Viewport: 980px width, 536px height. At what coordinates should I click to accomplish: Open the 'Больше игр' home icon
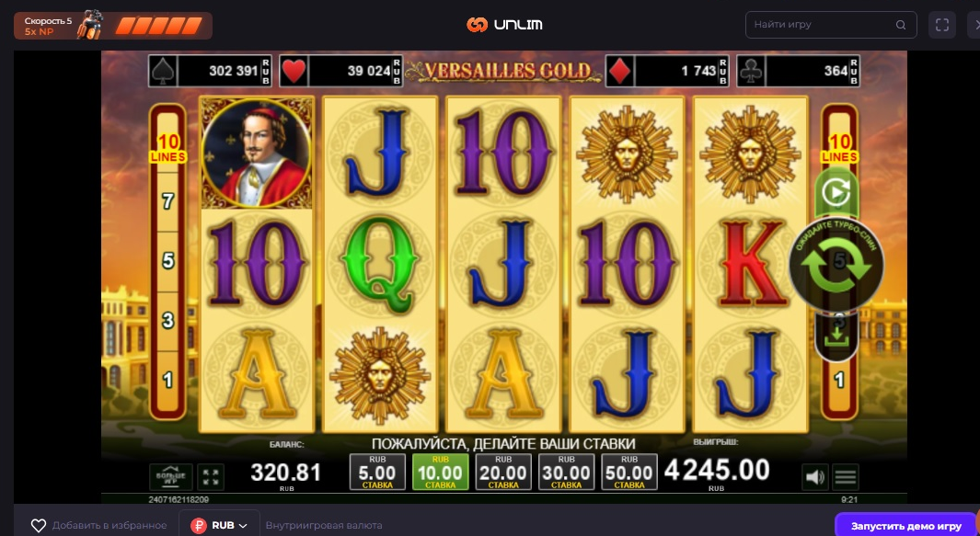coord(170,477)
